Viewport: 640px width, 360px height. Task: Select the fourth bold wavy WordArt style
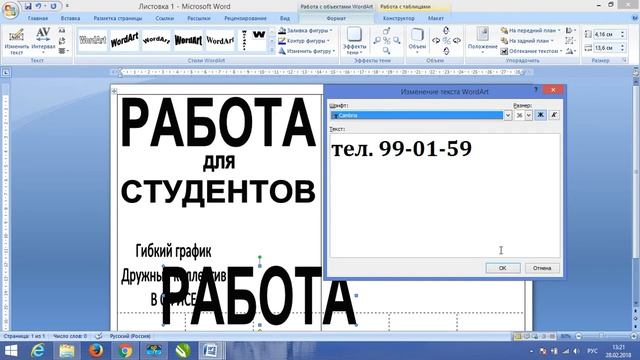coord(188,40)
